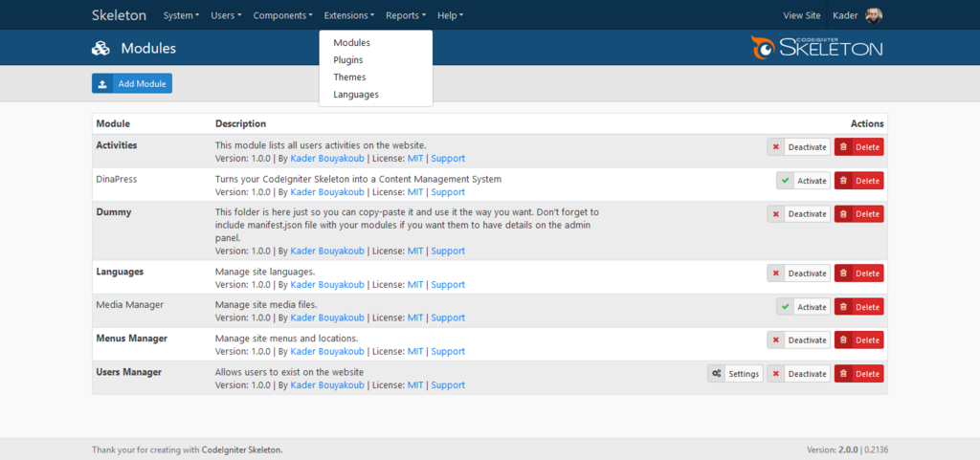Viewport: 980px width, 460px height.
Task: Click trash icon in Menus Manager row
Action: click(x=843, y=340)
